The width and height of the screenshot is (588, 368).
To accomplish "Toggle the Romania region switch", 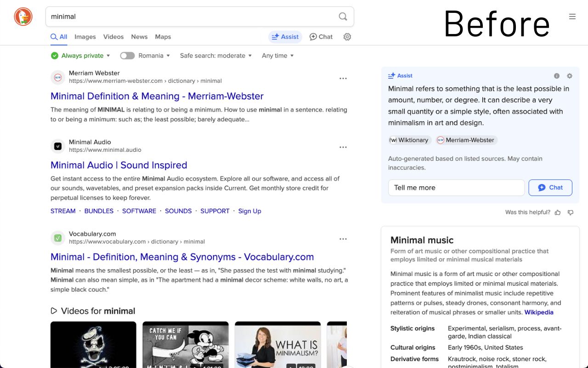I will pos(127,56).
